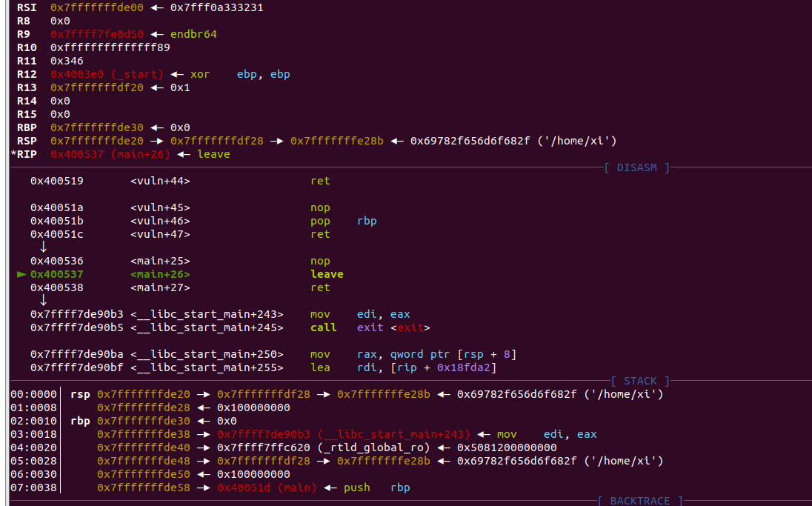The height and width of the screenshot is (506, 812).
Task: Click the down arrow below vuln+47
Action: [43, 247]
